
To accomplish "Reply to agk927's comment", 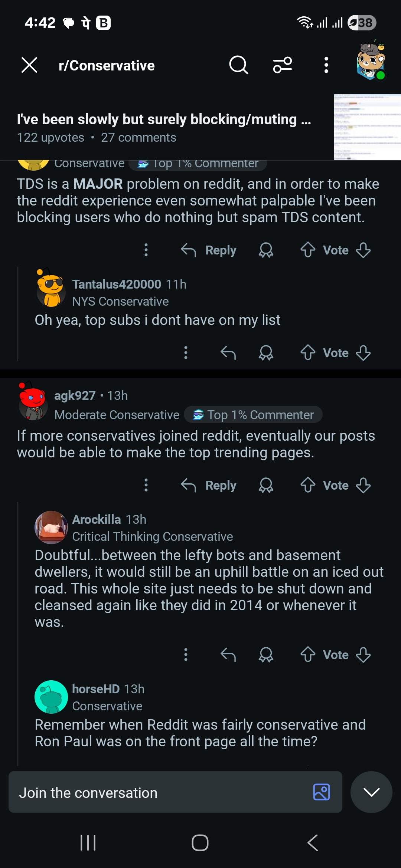I will (x=209, y=485).
